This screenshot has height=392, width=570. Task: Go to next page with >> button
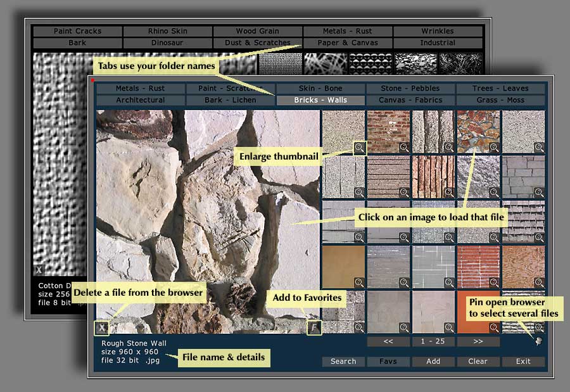478,341
